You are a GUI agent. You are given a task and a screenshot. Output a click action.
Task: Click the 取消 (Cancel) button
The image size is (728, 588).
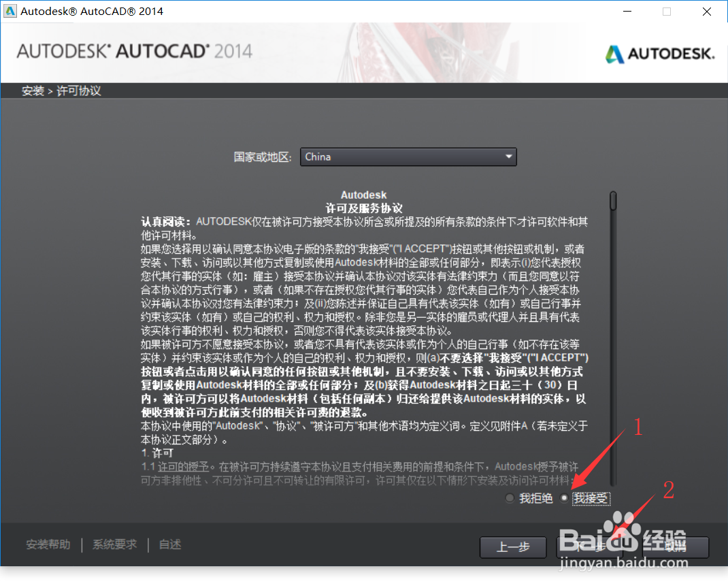click(676, 547)
